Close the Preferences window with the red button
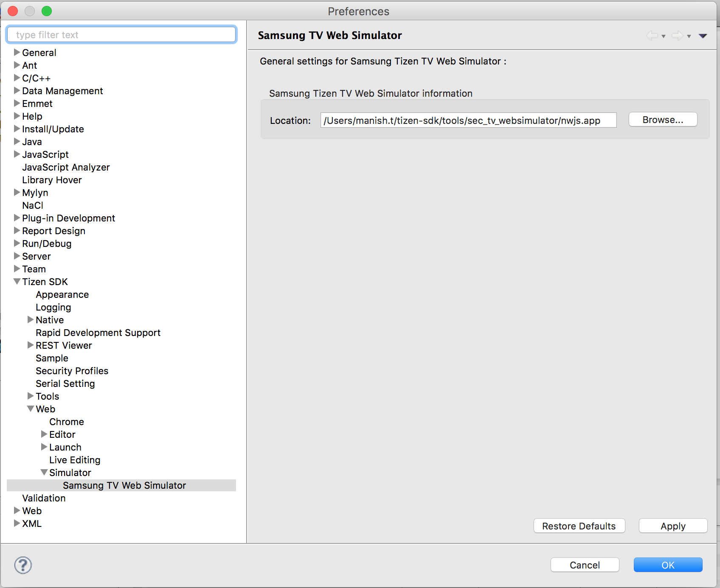The height and width of the screenshot is (588, 720). click(x=13, y=11)
